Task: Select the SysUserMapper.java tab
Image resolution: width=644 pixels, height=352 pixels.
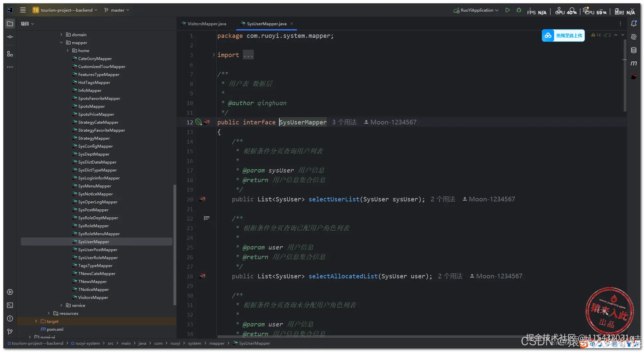Action: click(x=266, y=24)
